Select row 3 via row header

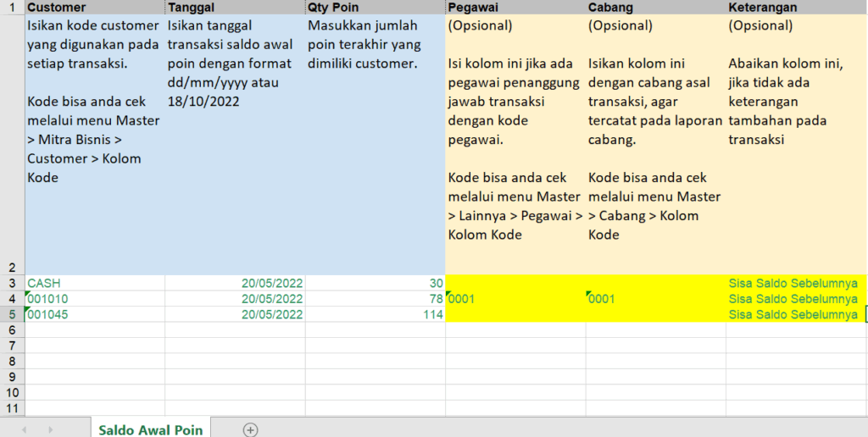pyautogui.click(x=12, y=283)
